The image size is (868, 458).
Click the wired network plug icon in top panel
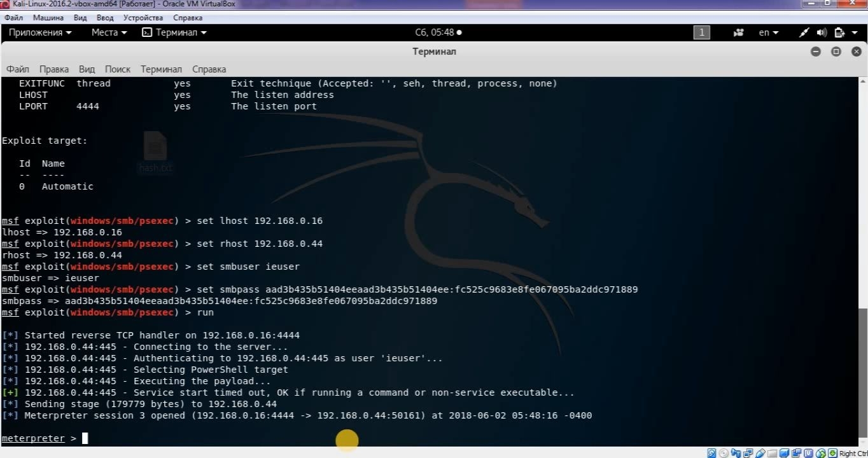pyautogui.click(x=804, y=32)
